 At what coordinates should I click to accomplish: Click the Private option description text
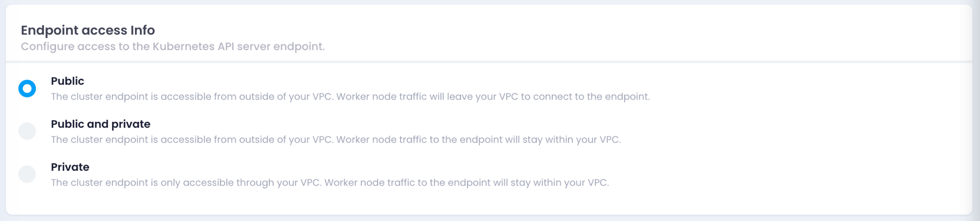(330, 183)
